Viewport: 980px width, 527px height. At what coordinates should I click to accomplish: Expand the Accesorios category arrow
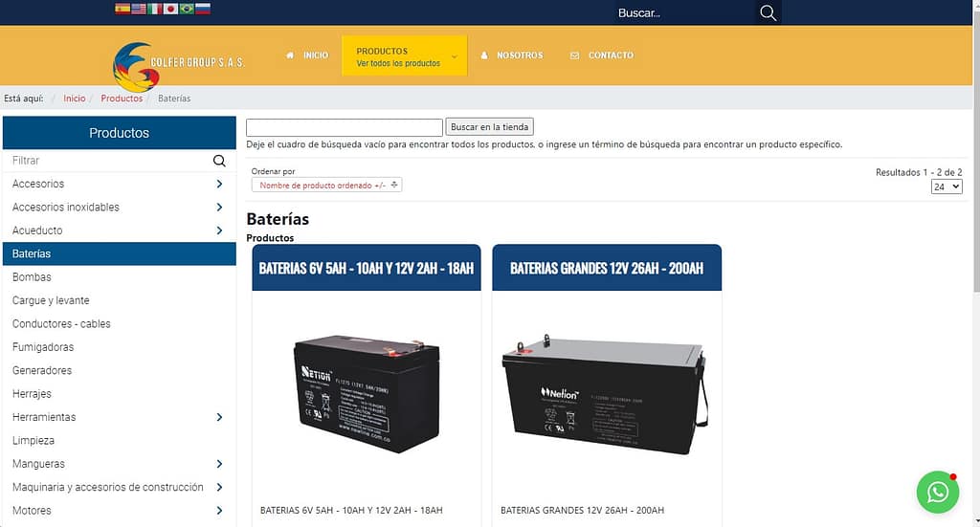point(219,184)
